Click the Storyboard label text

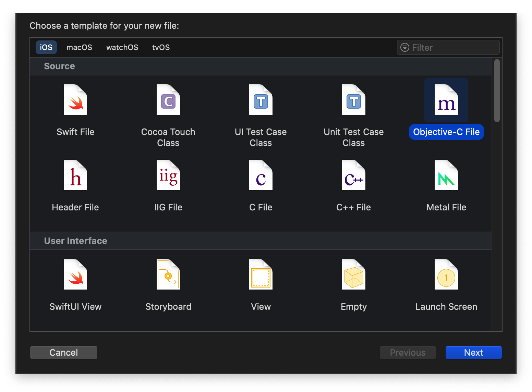pos(168,307)
